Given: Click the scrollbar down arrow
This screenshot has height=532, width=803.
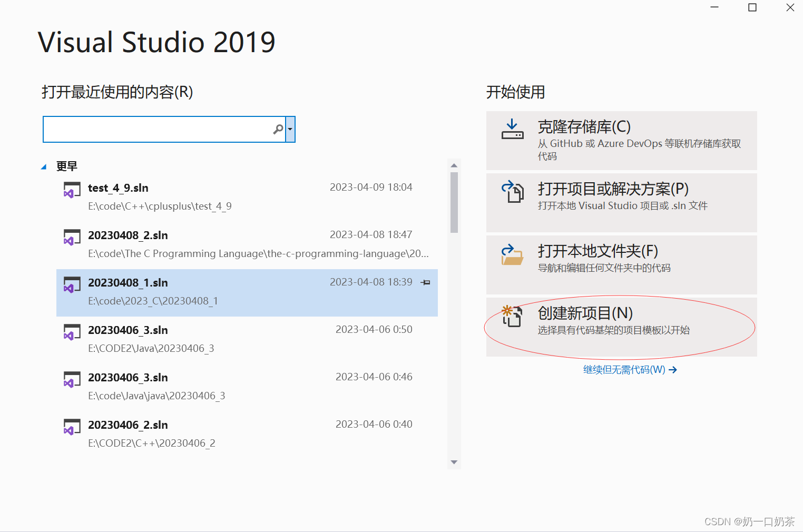Looking at the screenshot, I should tap(454, 462).
